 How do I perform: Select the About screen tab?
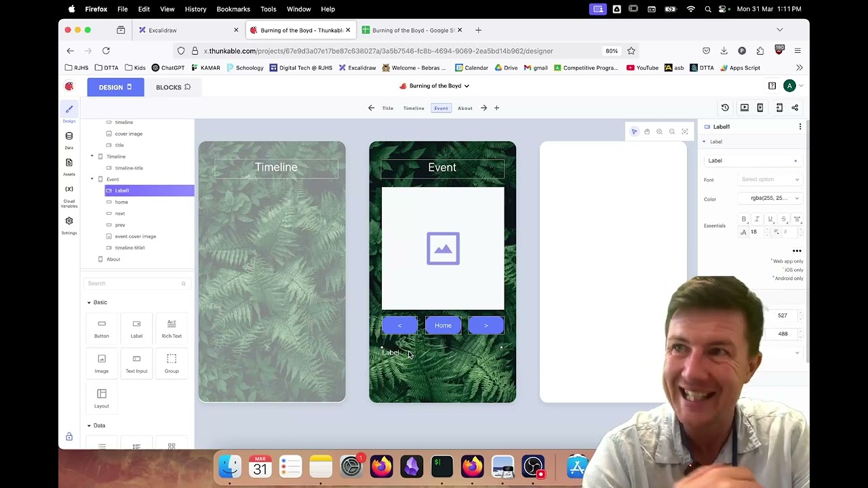coord(465,108)
